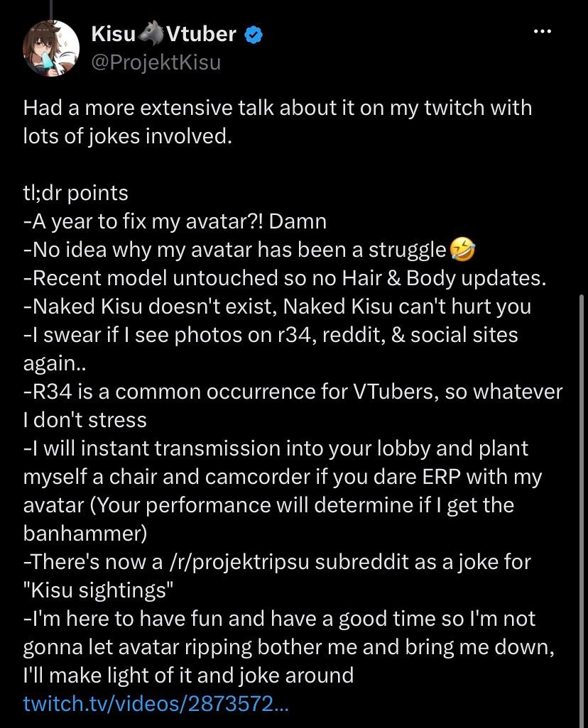588x728 pixels.
Task: Open the three-dot more options menu
Action: click(x=542, y=31)
